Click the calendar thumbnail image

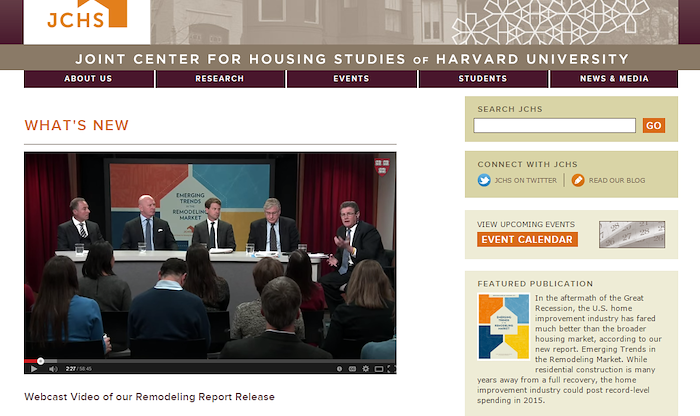632,234
